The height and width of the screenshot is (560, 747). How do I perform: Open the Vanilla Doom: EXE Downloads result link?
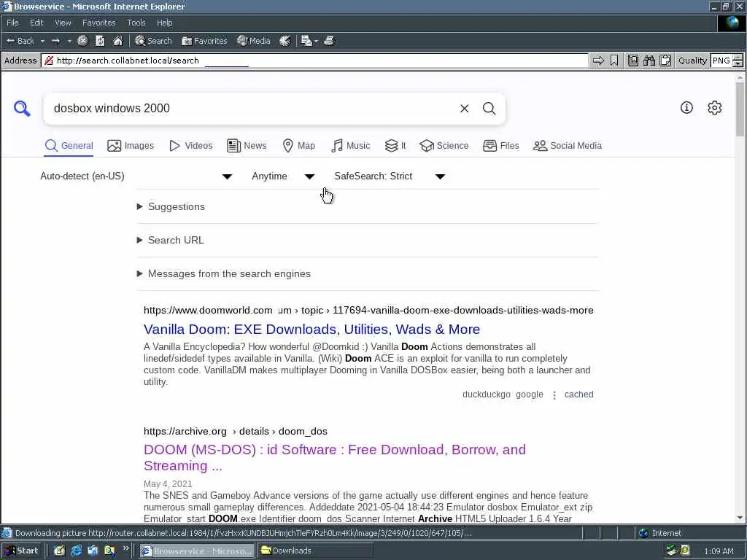312,330
